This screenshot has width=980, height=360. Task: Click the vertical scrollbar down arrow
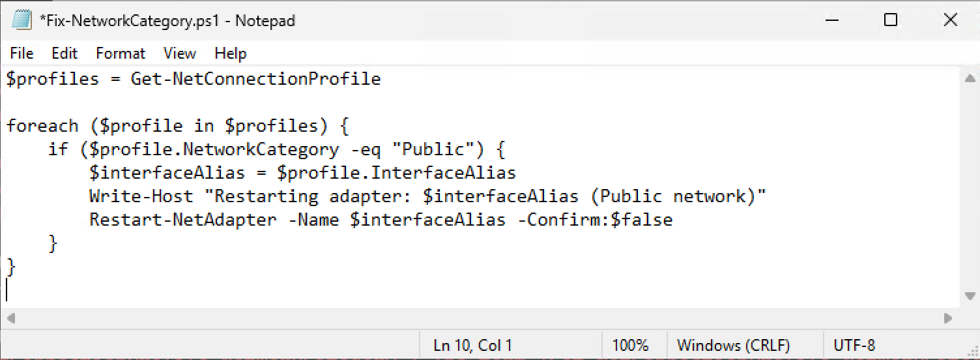tap(970, 296)
